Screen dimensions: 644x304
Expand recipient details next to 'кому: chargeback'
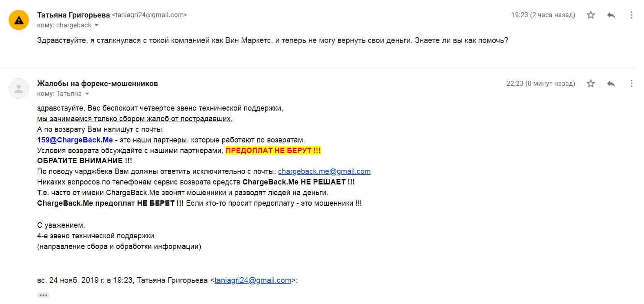coord(97,25)
